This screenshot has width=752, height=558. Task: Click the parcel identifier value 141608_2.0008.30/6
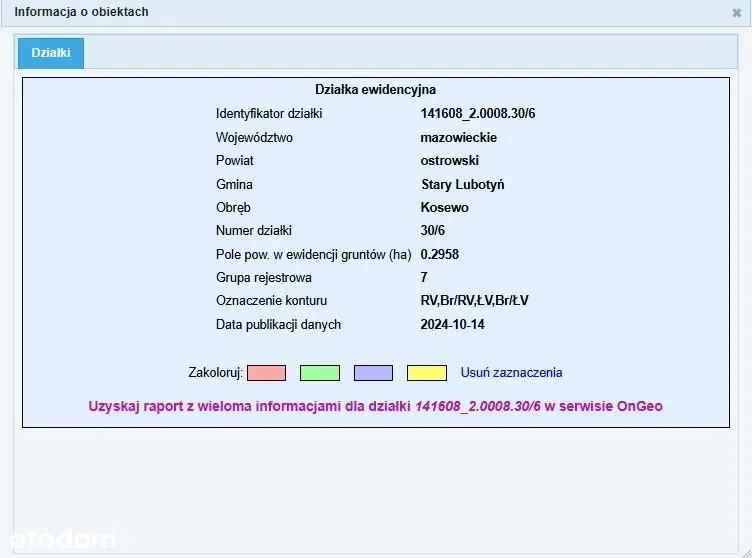[478, 114]
